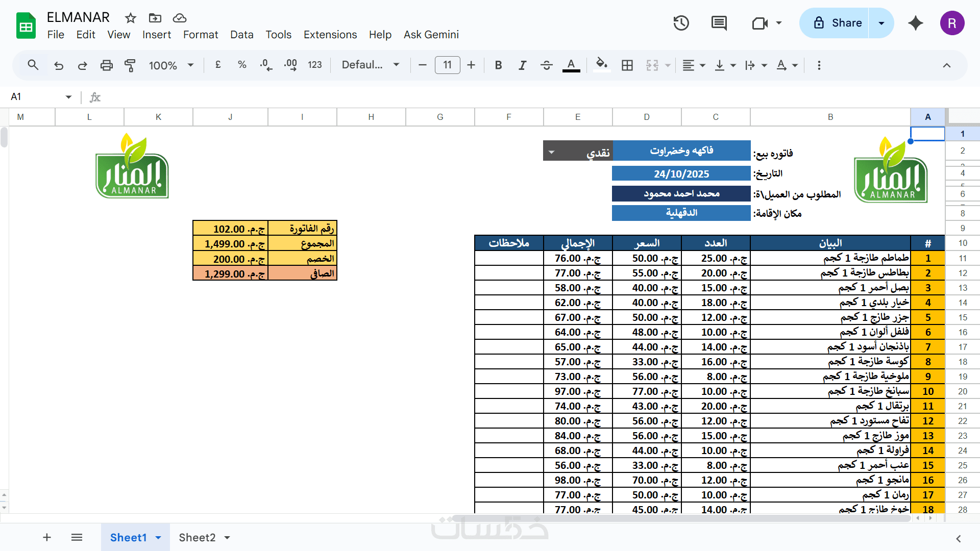Click the Gemini sparkle icon
Viewport: 980px width, 551px height.
point(916,23)
